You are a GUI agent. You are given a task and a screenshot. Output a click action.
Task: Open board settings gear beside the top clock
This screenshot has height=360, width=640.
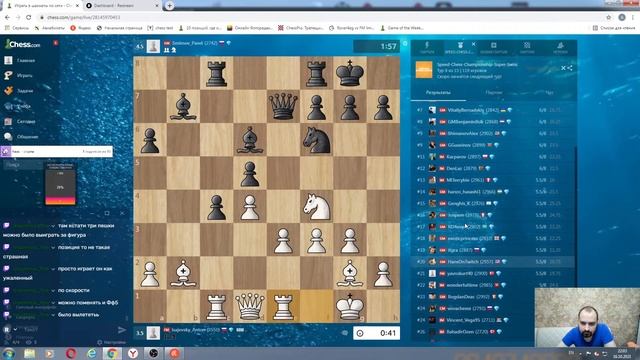[405, 43]
